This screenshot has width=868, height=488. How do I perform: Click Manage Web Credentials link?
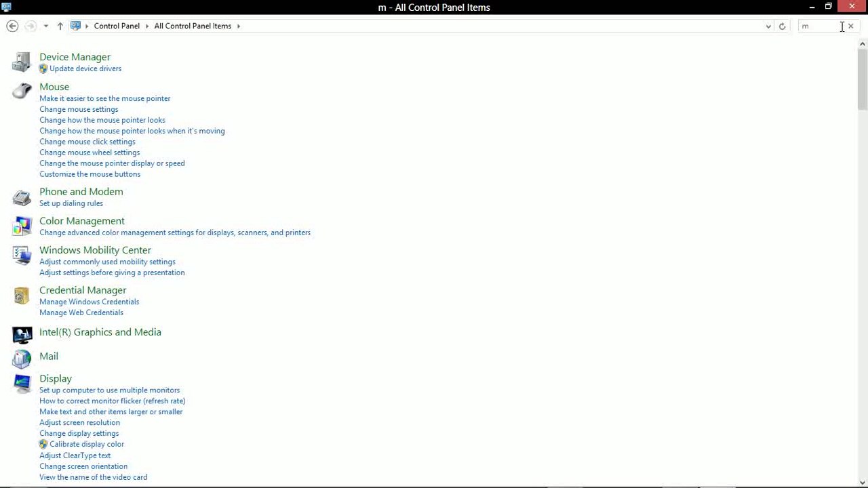81,312
